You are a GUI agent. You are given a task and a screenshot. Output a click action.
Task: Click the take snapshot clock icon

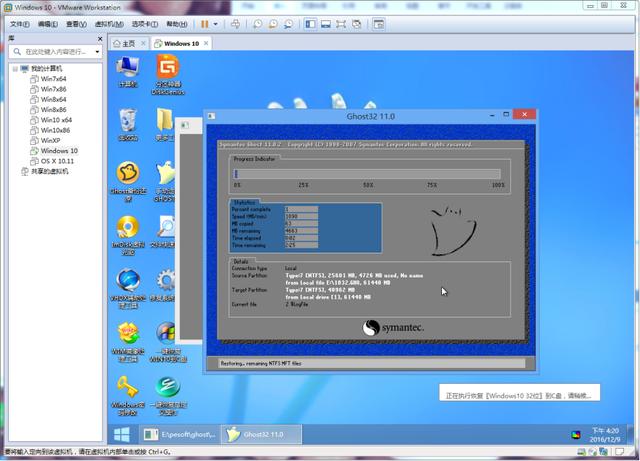(x=258, y=24)
